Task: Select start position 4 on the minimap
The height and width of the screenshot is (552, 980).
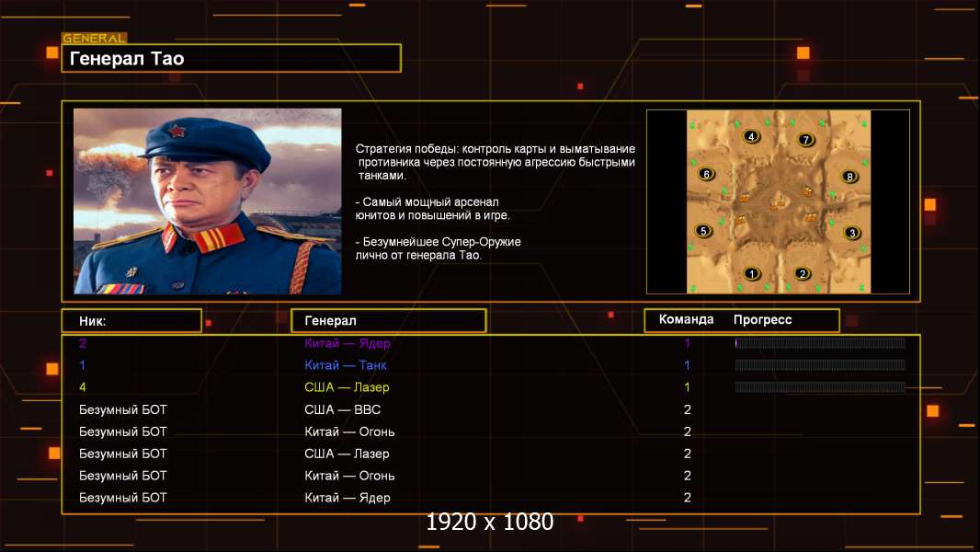Action: (751, 136)
